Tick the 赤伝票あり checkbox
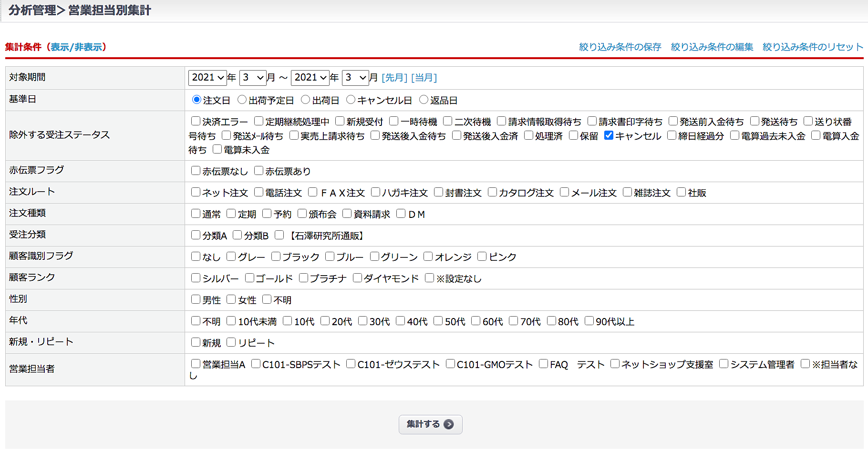Screen dimensions: 868x452 [258, 171]
